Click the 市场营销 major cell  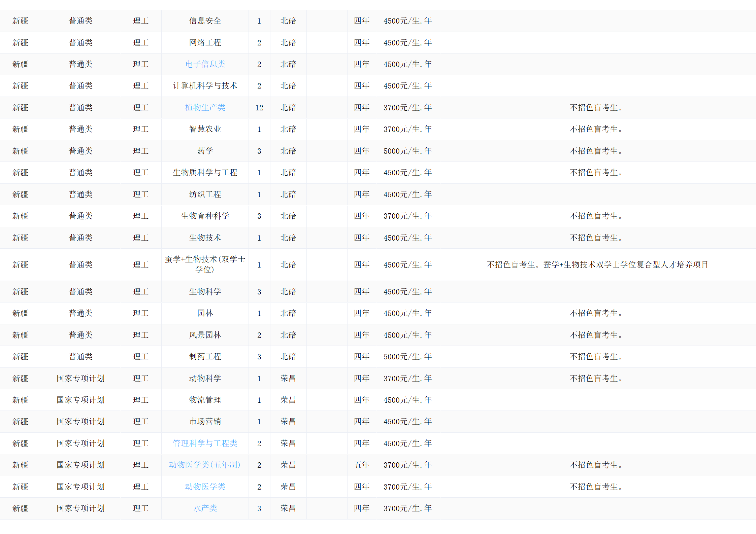point(205,421)
